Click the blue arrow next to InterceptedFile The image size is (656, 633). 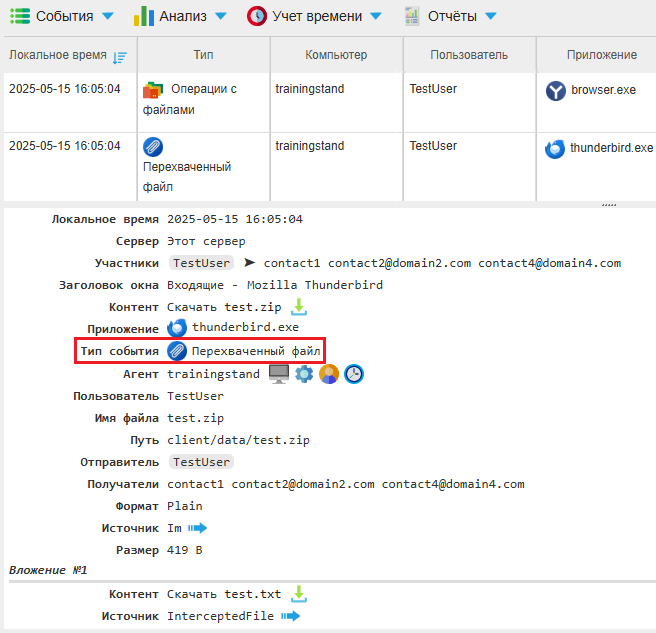coord(290,616)
